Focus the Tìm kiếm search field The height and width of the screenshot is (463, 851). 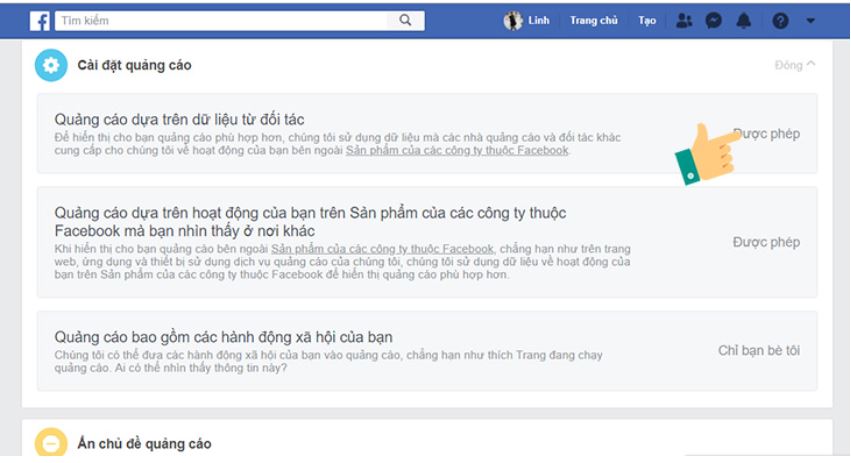tap(221, 21)
